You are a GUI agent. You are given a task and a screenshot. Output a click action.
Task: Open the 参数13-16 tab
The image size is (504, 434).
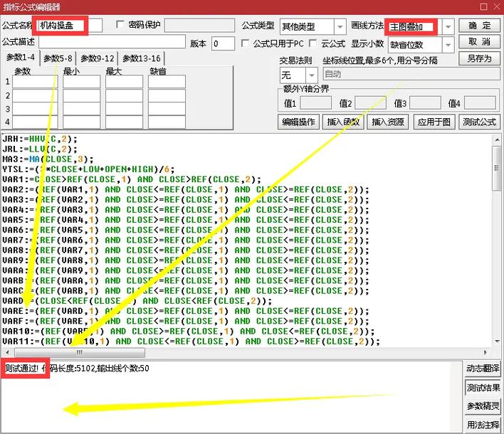tap(141, 58)
